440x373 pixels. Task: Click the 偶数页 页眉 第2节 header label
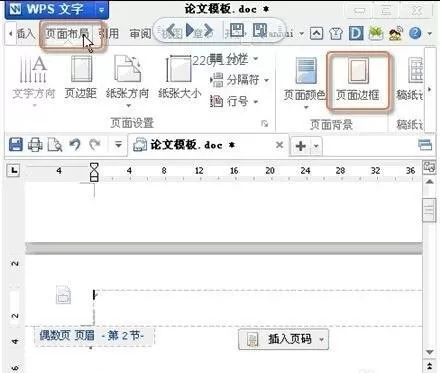(94, 335)
